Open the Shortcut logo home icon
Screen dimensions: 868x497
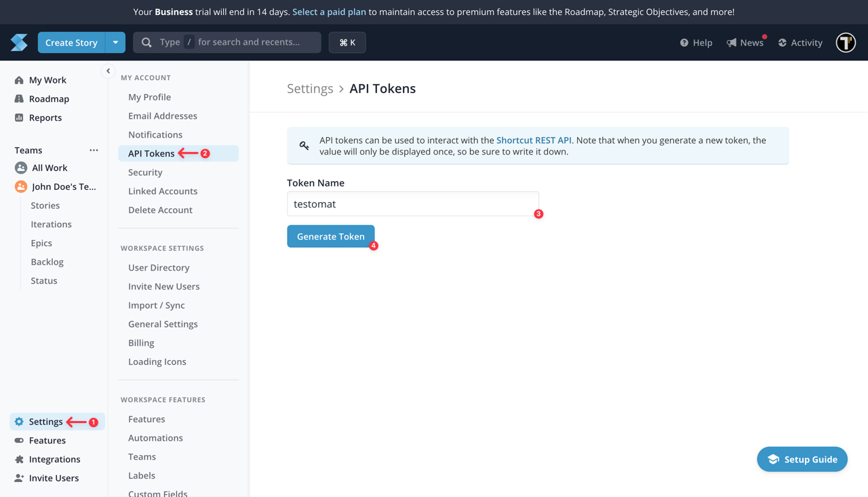[x=18, y=42]
